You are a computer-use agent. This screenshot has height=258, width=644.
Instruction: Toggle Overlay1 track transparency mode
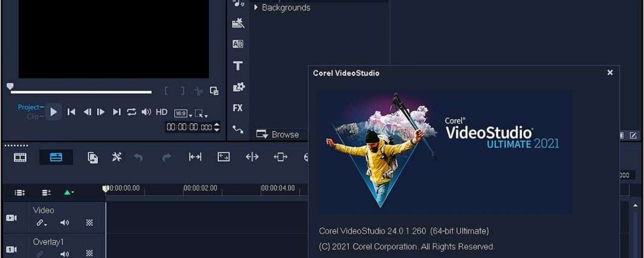click(x=89, y=254)
